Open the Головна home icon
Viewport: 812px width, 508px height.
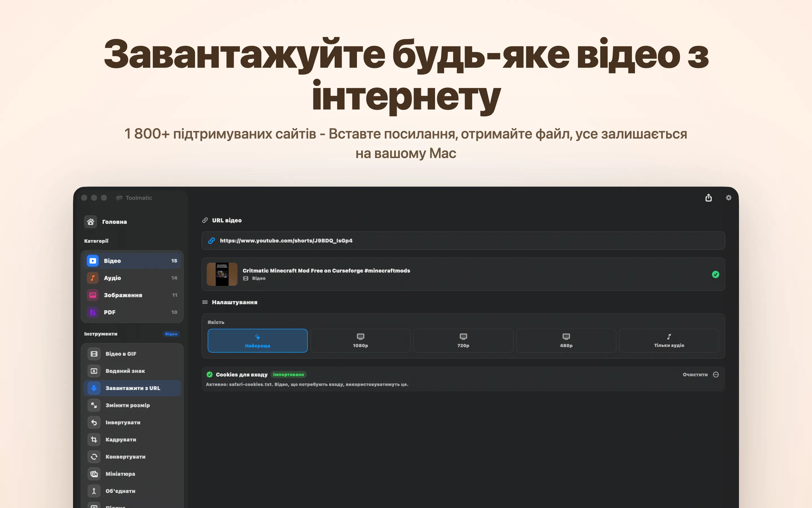[91, 222]
